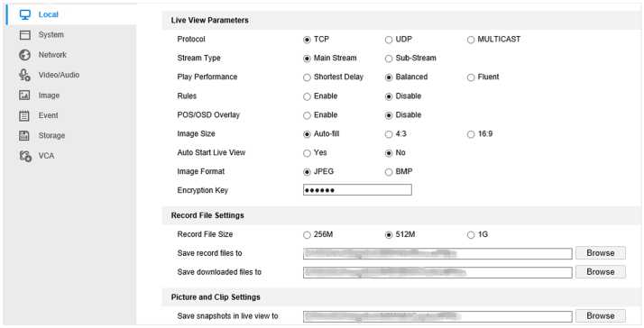Enable the Rules option
The width and height of the screenshot is (644, 328).
307,97
